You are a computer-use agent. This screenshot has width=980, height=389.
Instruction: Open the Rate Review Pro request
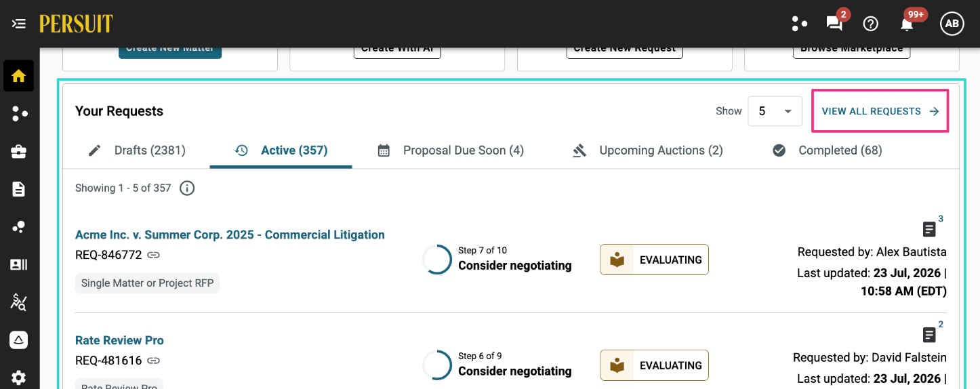119,340
